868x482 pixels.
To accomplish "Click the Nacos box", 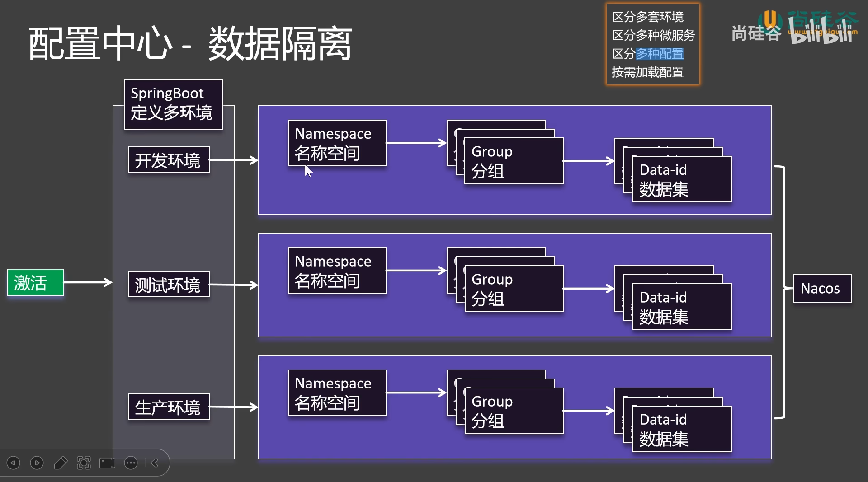I will 822,288.
